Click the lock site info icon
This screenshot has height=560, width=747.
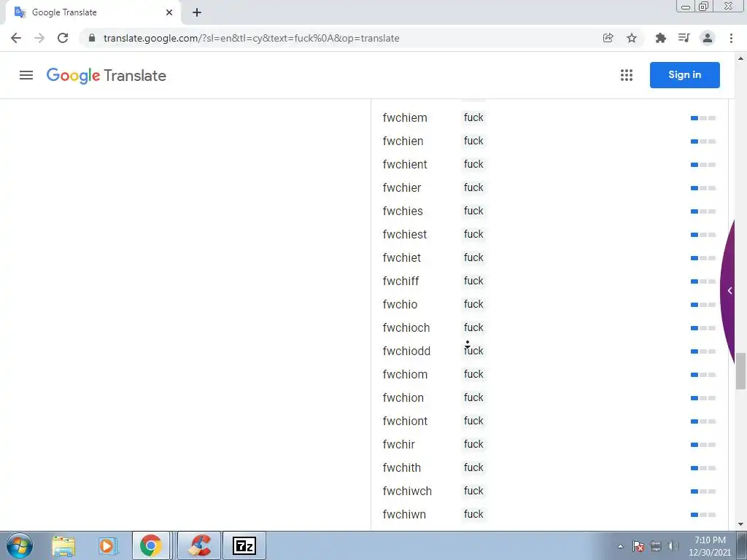click(92, 38)
